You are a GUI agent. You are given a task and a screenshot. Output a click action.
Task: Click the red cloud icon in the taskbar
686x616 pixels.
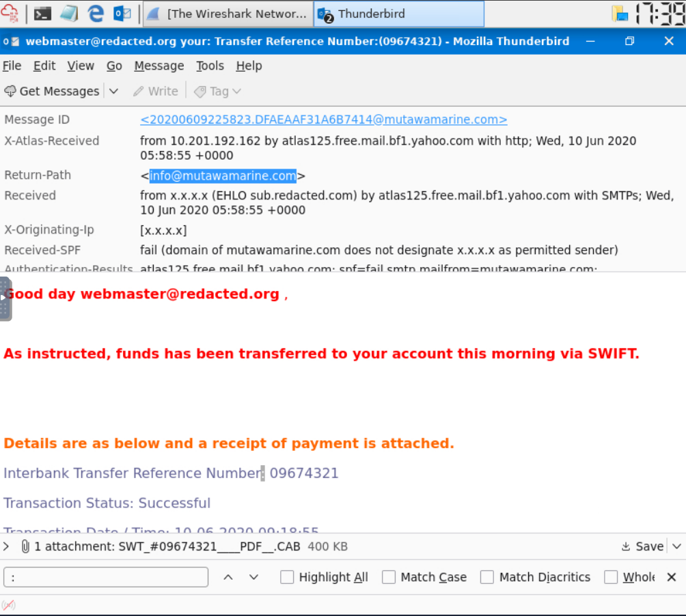click(10, 14)
